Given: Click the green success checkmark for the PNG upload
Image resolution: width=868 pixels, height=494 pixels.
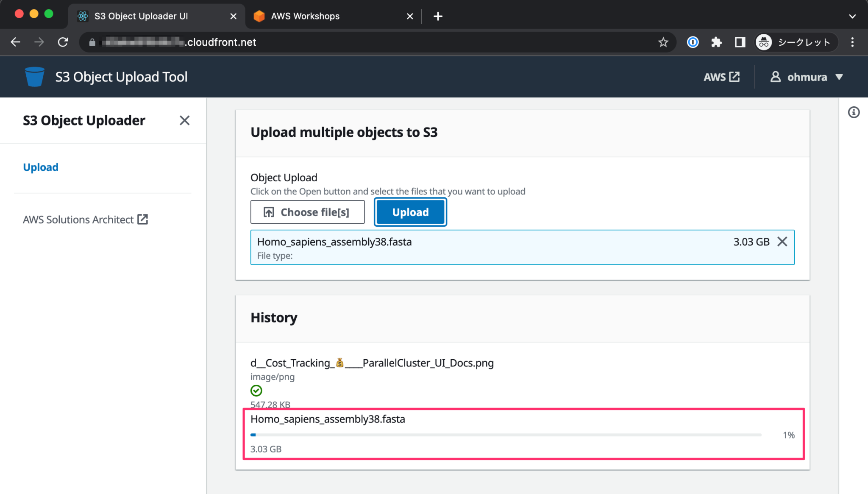Looking at the screenshot, I should coord(256,391).
